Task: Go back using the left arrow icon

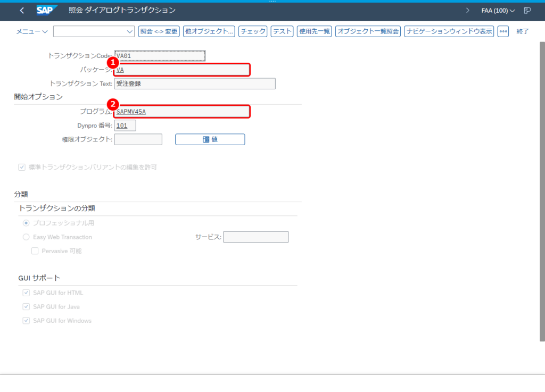Action: [x=22, y=11]
